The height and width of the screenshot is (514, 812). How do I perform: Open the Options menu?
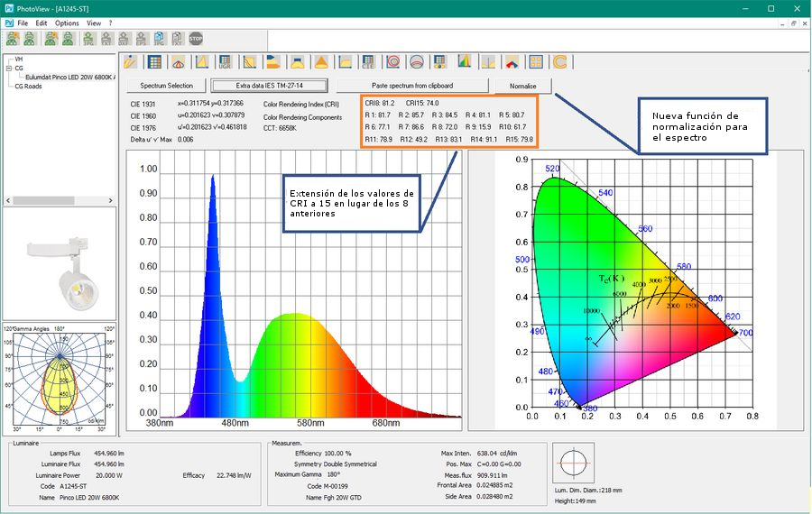[x=67, y=23]
